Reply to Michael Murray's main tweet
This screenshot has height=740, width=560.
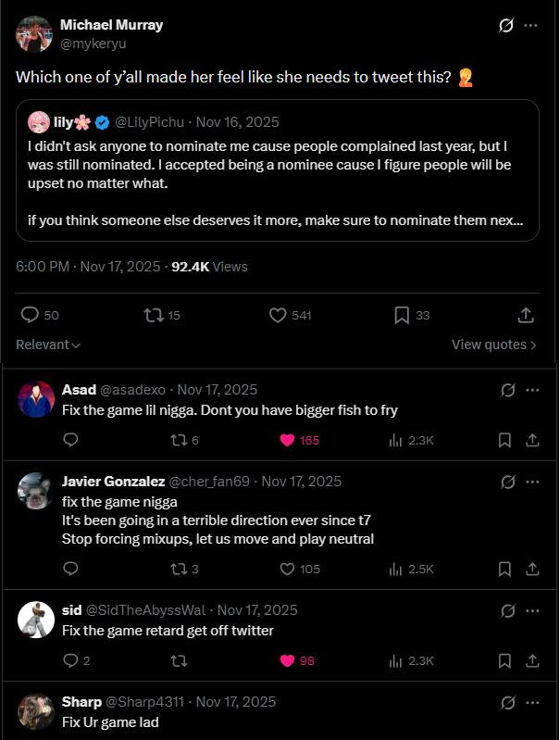(x=30, y=316)
